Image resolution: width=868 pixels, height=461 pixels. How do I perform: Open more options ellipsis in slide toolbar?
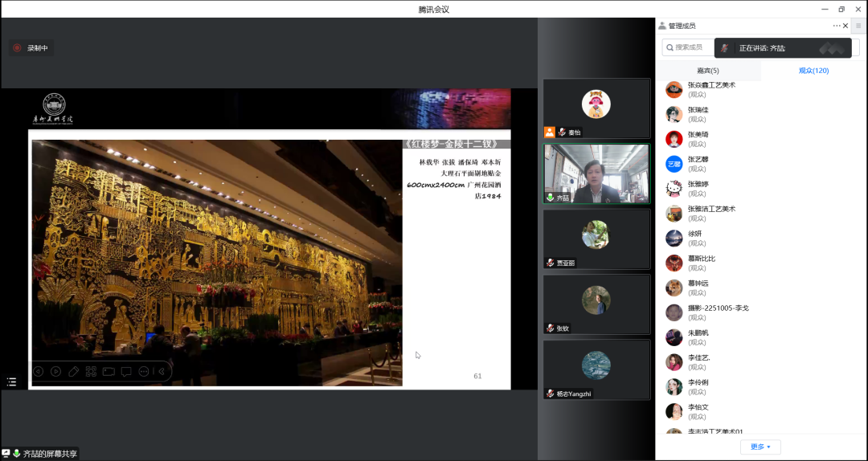(x=144, y=371)
